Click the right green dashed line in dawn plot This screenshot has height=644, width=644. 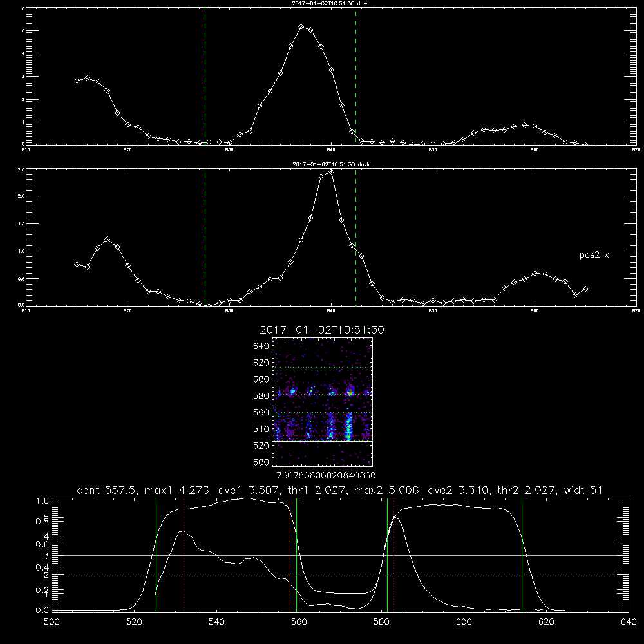click(355, 76)
